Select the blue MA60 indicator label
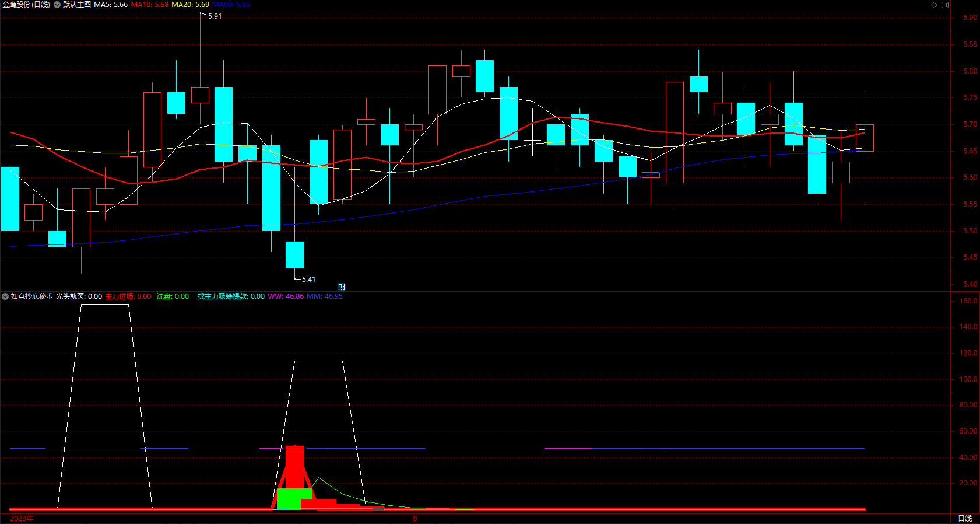 [x=231, y=5]
